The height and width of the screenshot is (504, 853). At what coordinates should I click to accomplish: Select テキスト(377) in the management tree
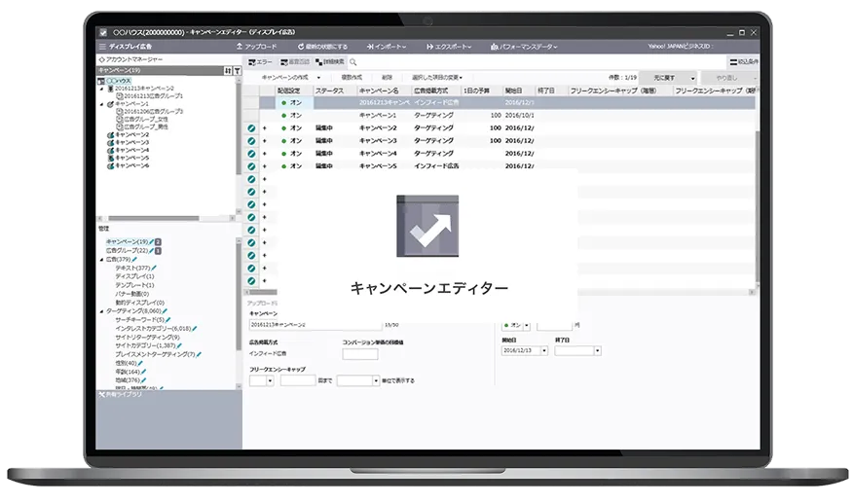pos(132,268)
